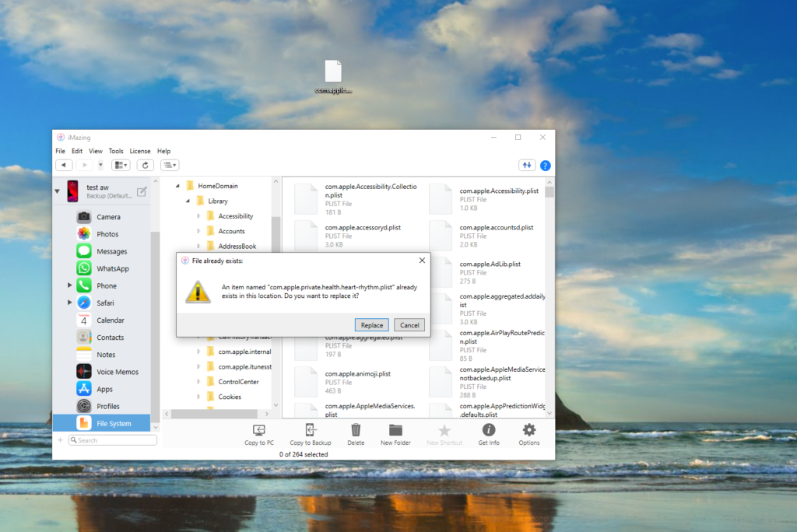Screen dimensions: 797x532
Task: Expand the Safari sidebar section
Action: 69,303
